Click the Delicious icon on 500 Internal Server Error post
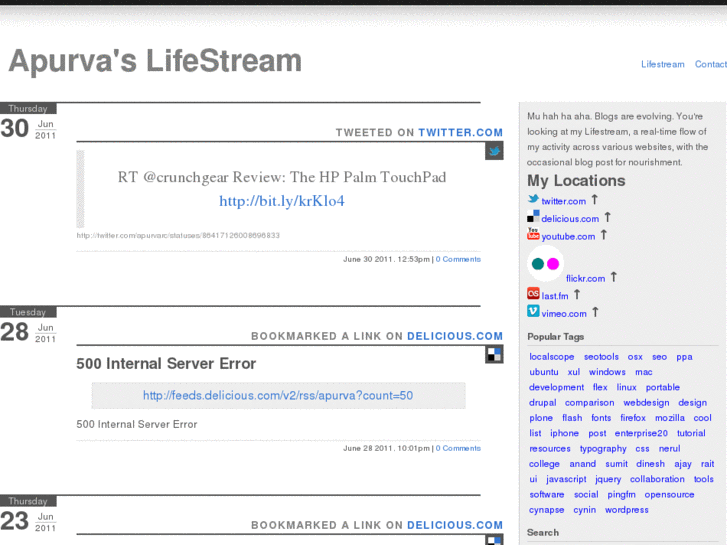727x545 pixels. tap(494, 355)
